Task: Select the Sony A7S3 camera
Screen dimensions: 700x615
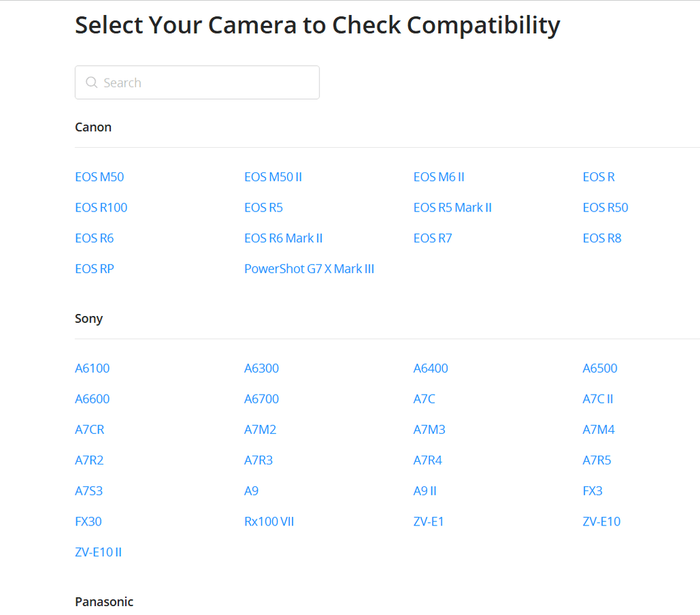Action: (x=89, y=491)
